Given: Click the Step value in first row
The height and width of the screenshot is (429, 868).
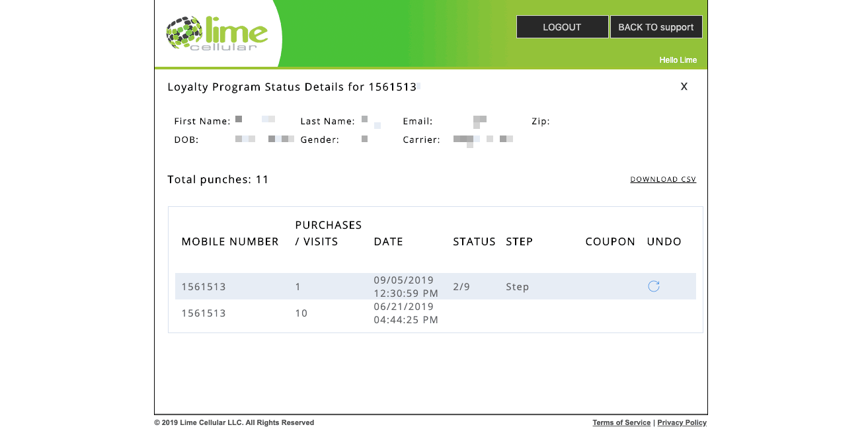Looking at the screenshot, I should 518,287.
